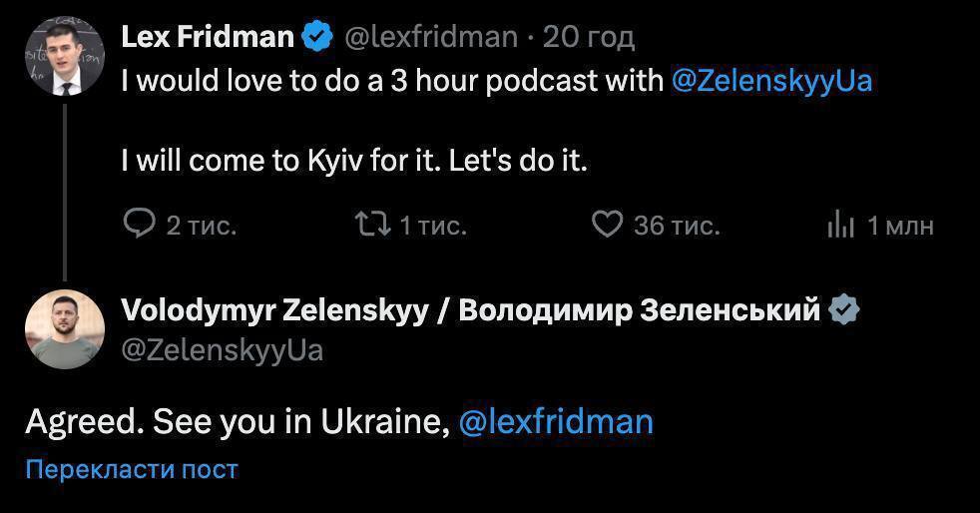Click the @lexfridman handle beside the name
This screenshot has width=980, height=513.
click(431, 38)
